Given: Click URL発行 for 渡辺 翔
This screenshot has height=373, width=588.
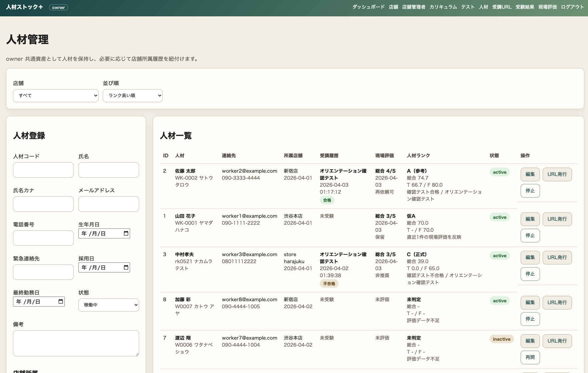Looking at the screenshot, I should click(557, 341).
